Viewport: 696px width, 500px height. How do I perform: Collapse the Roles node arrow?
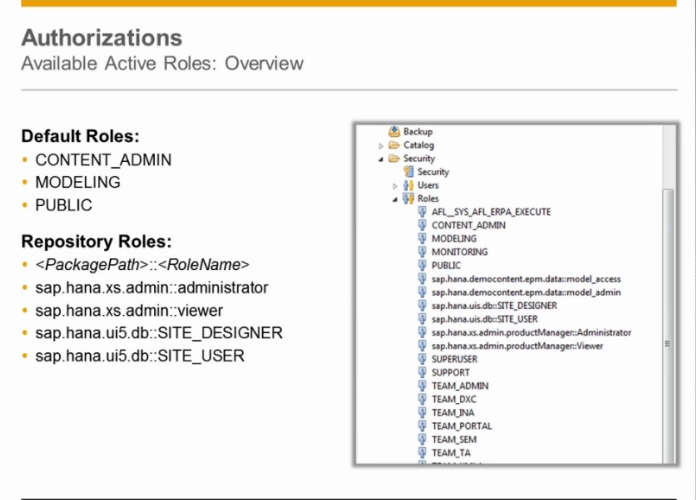(x=395, y=199)
